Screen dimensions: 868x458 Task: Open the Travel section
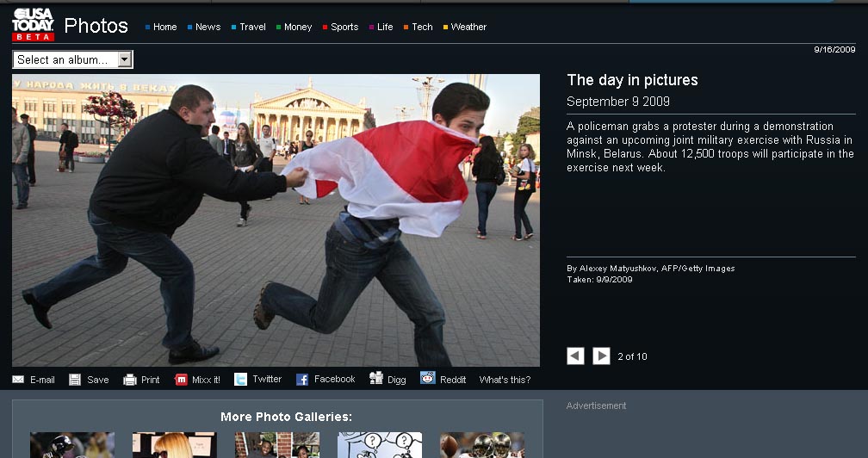pos(252,27)
